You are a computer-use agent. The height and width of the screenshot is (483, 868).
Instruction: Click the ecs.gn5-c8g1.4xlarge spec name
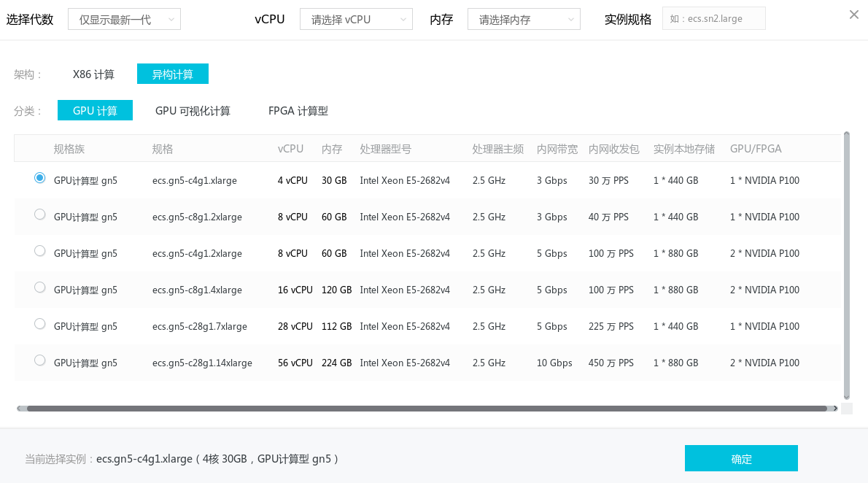[197, 290]
